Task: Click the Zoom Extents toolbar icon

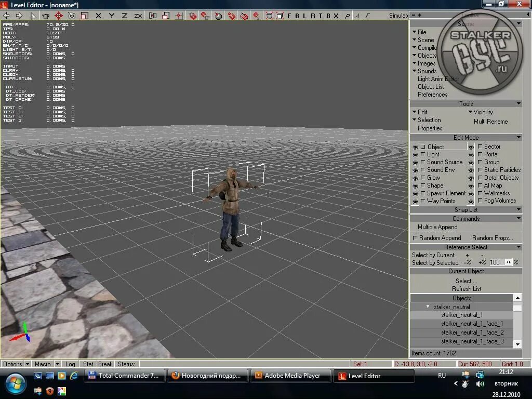Action: pyautogui.click(x=270, y=16)
